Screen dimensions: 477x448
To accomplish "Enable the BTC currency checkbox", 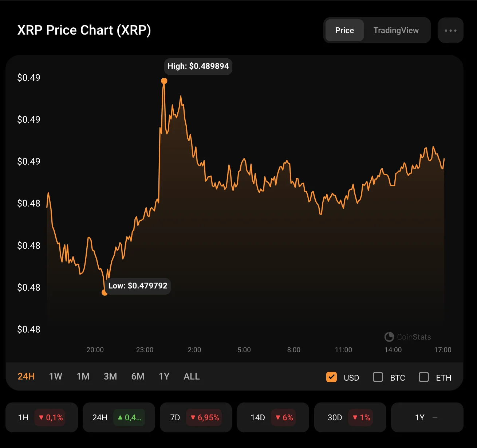I will (x=378, y=377).
